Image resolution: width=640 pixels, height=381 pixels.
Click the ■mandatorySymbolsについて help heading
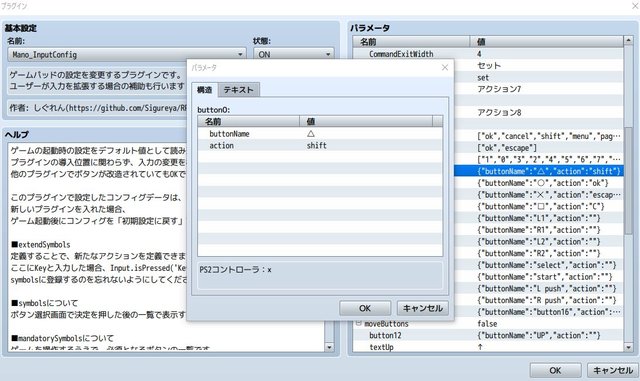(x=62, y=338)
